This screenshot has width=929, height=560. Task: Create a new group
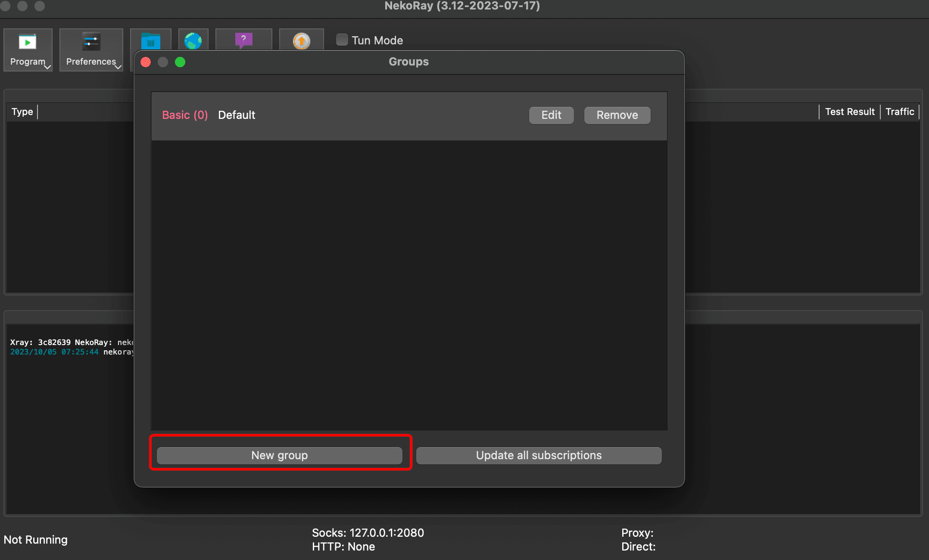point(280,455)
